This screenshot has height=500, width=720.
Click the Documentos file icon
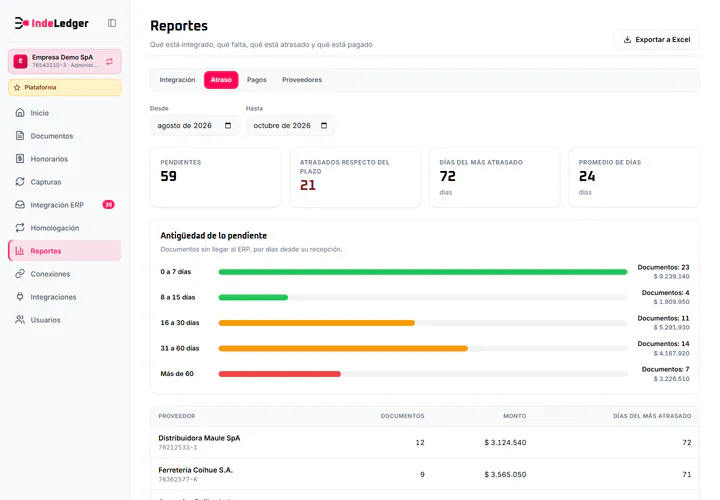coord(20,135)
